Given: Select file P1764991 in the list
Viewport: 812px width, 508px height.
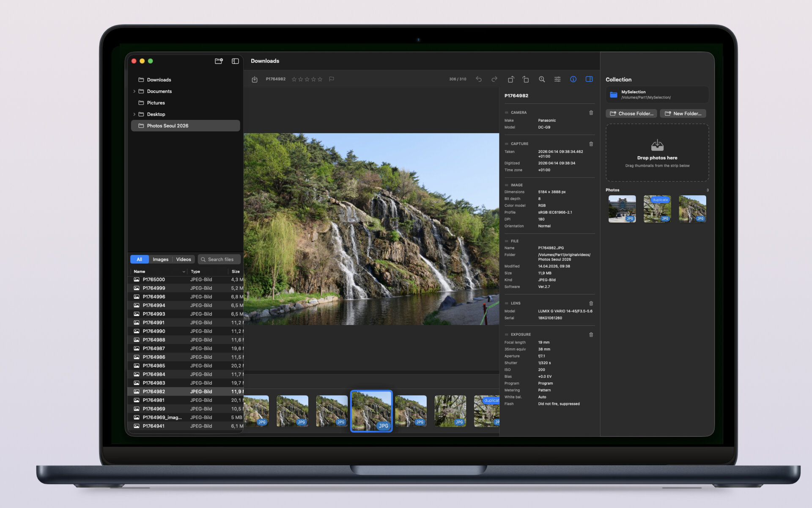Looking at the screenshot, I should (x=186, y=323).
